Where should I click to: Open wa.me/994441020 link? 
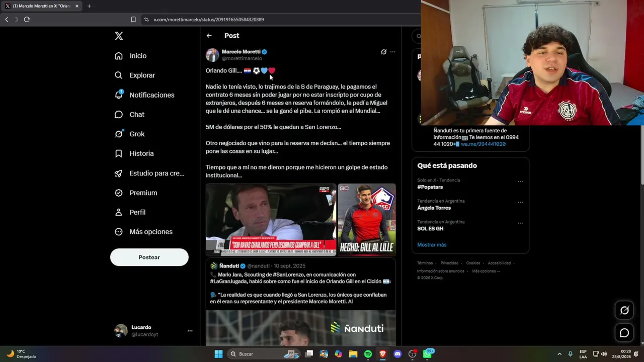[x=483, y=144]
